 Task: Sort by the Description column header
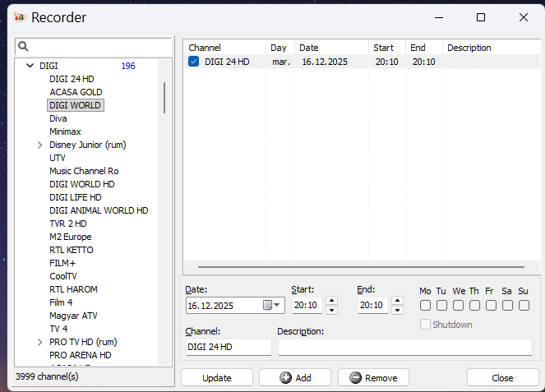[x=492, y=48]
